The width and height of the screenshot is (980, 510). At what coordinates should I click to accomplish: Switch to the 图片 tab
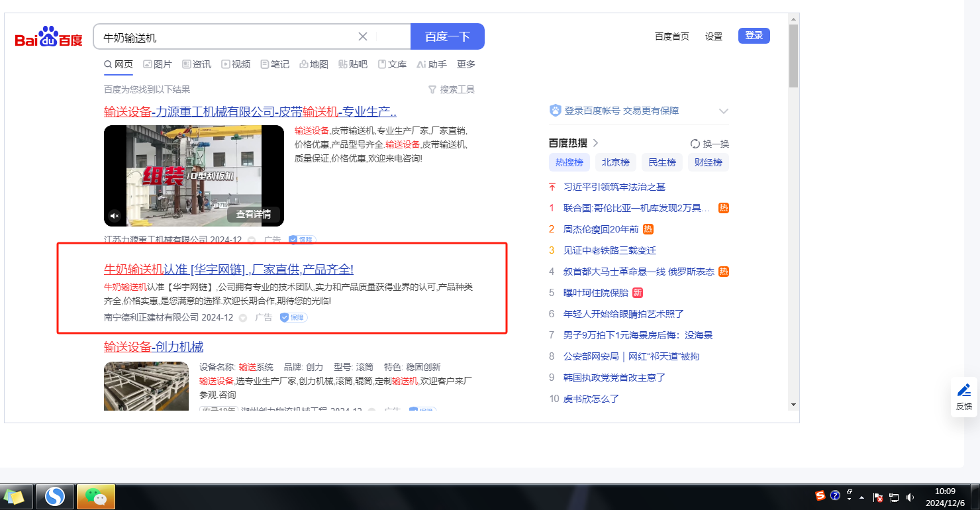point(158,64)
